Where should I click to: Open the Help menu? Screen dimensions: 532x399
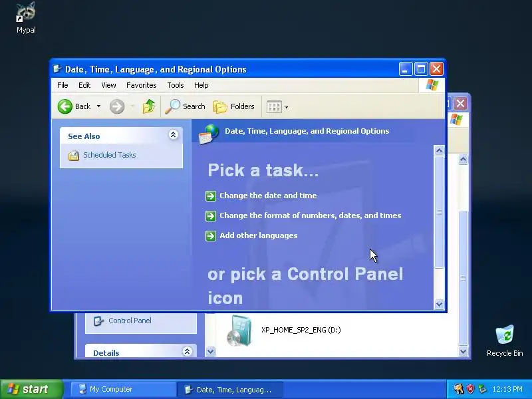tap(201, 85)
